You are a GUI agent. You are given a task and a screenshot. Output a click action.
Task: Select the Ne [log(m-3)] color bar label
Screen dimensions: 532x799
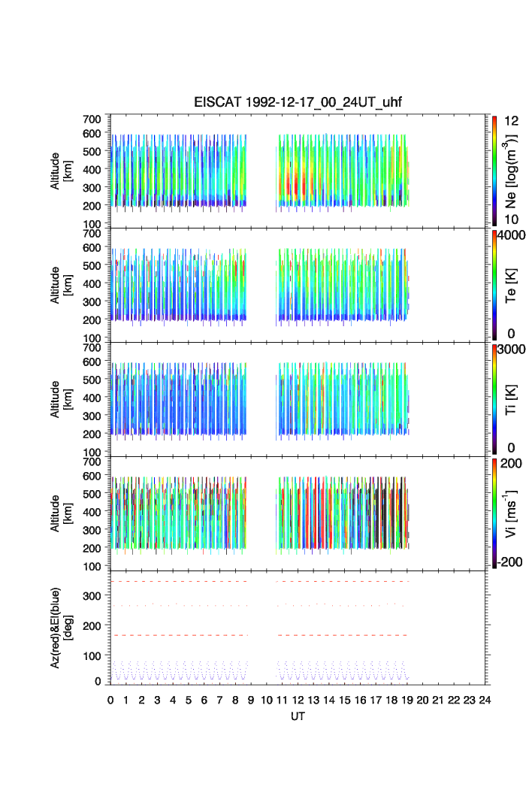[510, 171]
